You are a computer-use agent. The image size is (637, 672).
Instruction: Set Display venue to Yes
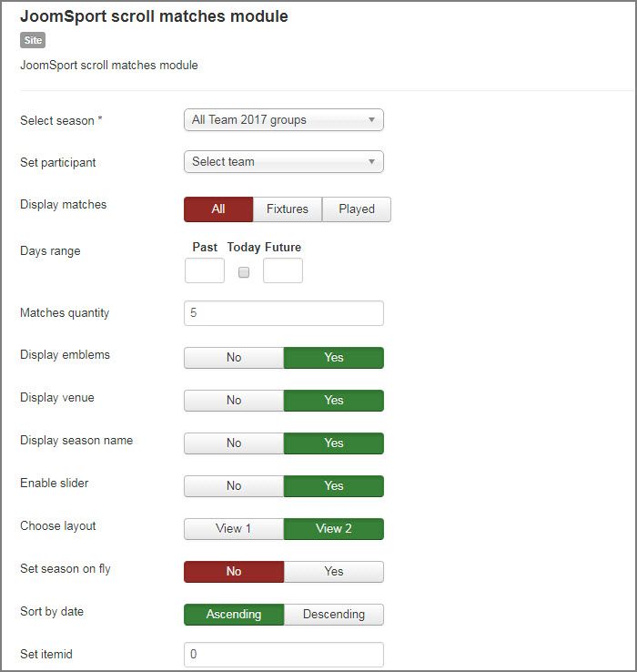tap(334, 401)
